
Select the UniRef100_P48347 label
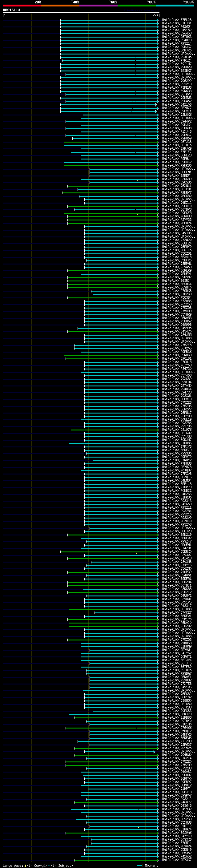click(x=177, y=606)
